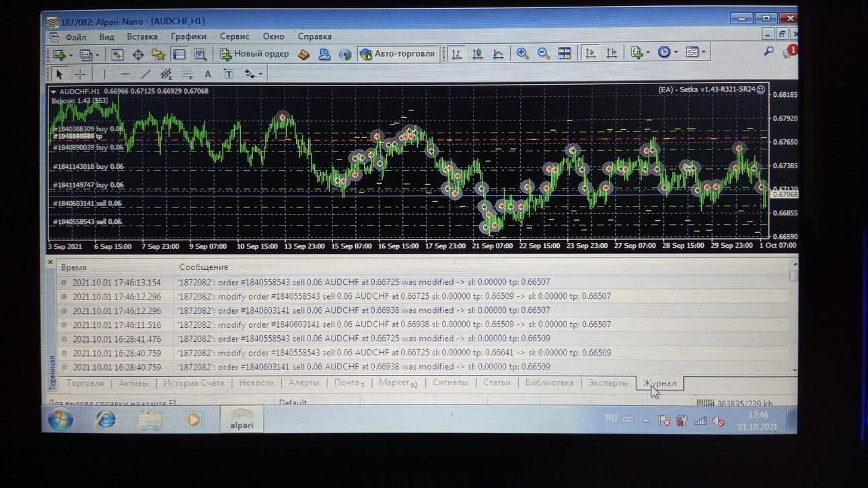868x488 pixels.
Task: Open the Графики menu
Action: 188,36
